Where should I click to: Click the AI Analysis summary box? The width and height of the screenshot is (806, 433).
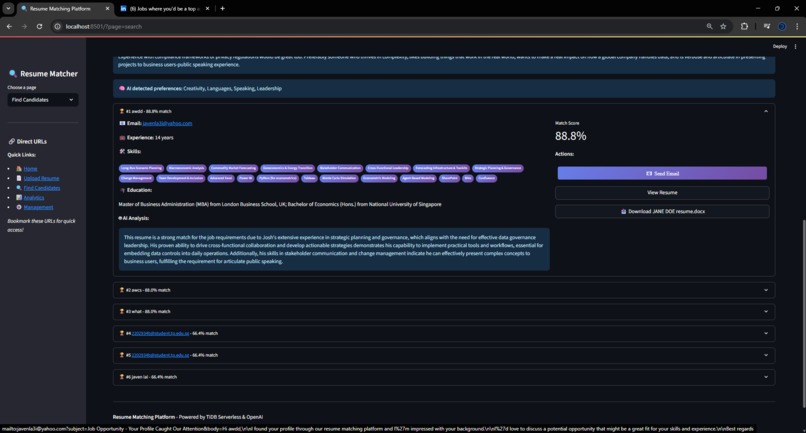click(x=334, y=249)
